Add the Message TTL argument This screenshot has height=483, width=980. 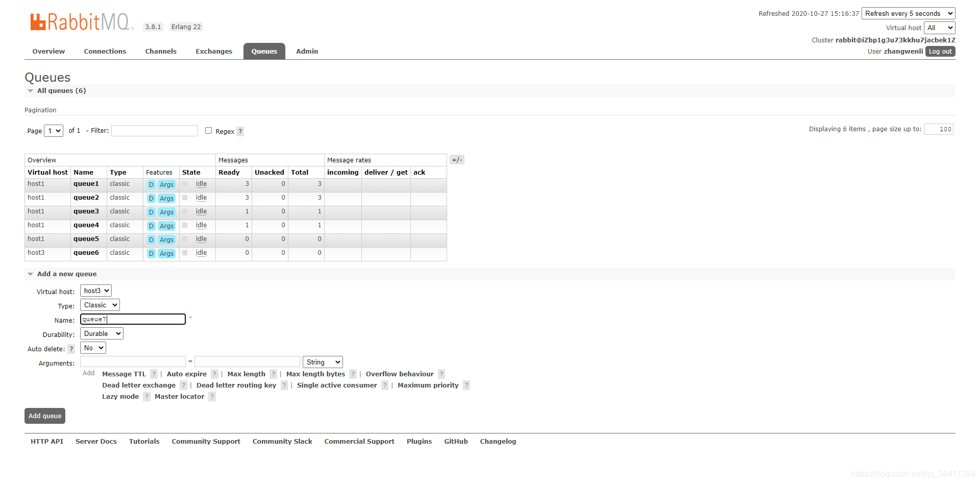(124, 374)
